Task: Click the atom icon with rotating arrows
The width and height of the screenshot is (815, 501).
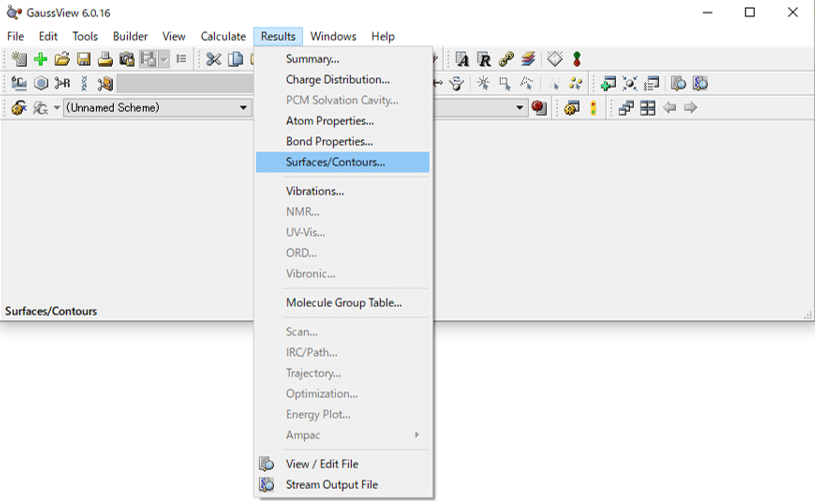Action: coord(457,83)
